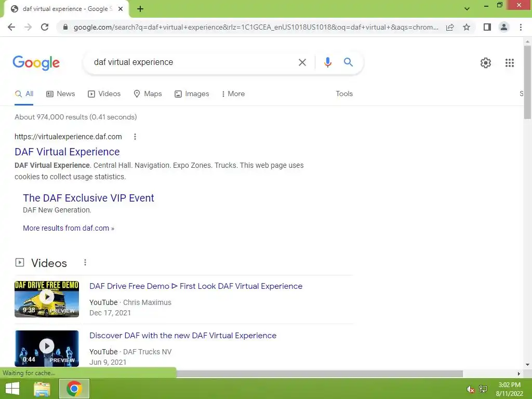Click the muted volume tray icon
The height and width of the screenshot is (399, 532).
(x=470, y=389)
